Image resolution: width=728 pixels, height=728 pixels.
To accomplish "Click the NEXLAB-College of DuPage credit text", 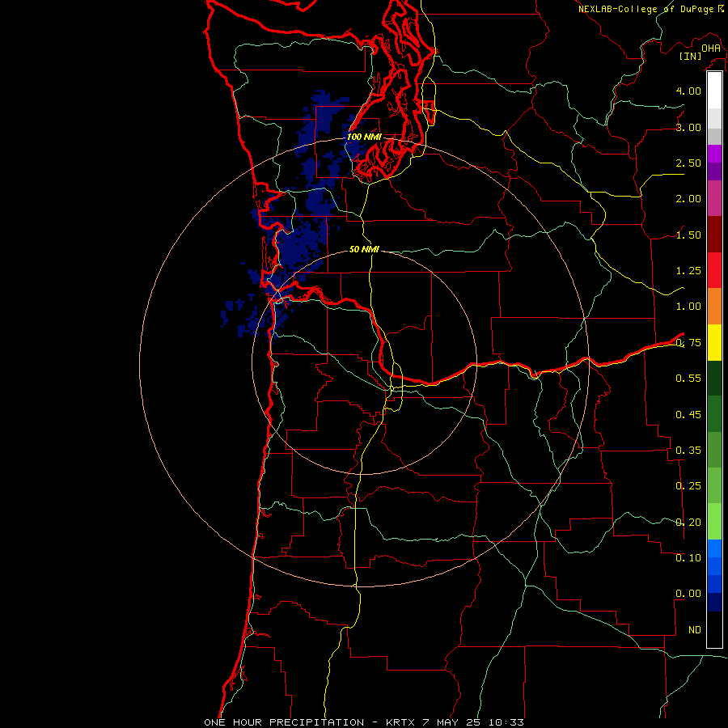I will (645, 9).
